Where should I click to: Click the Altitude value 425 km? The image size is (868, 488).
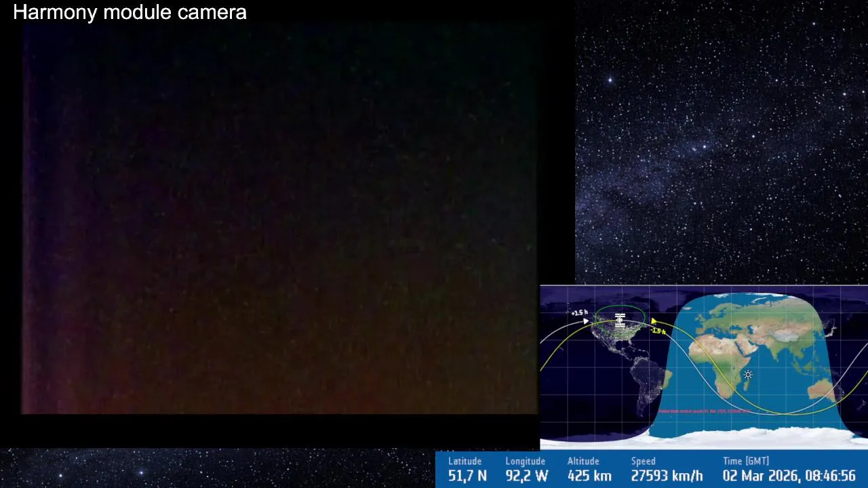[x=589, y=476]
